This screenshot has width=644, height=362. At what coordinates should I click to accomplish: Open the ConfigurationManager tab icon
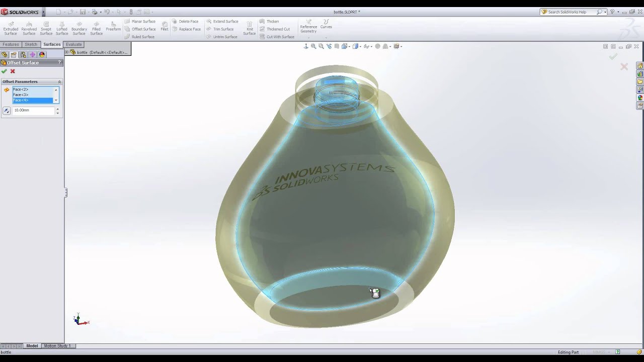tap(23, 55)
